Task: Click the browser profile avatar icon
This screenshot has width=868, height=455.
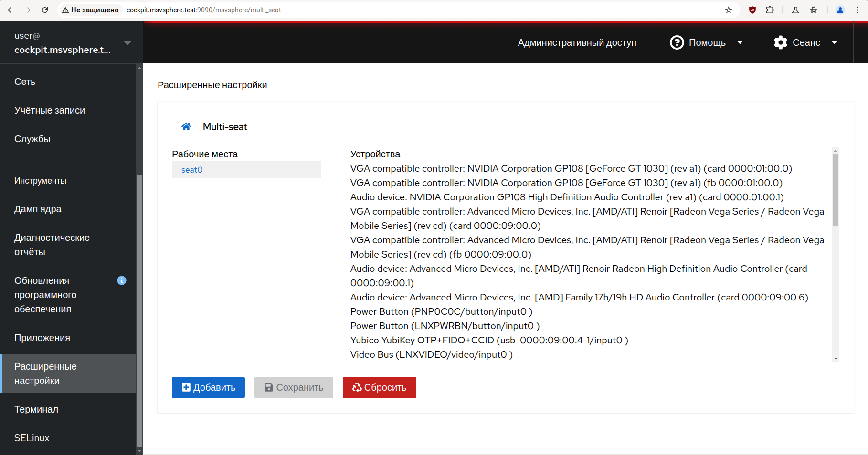Action: click(840, 10)
